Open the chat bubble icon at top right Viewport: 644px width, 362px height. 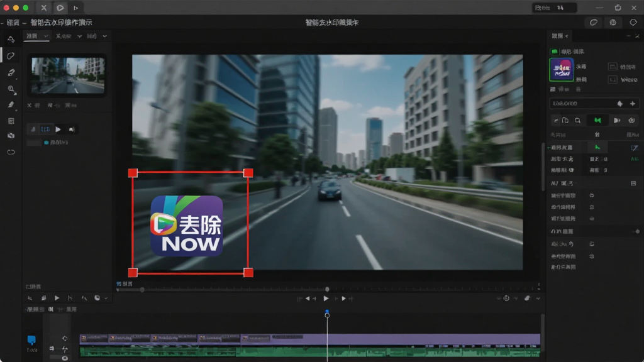[x=594, y=23]
